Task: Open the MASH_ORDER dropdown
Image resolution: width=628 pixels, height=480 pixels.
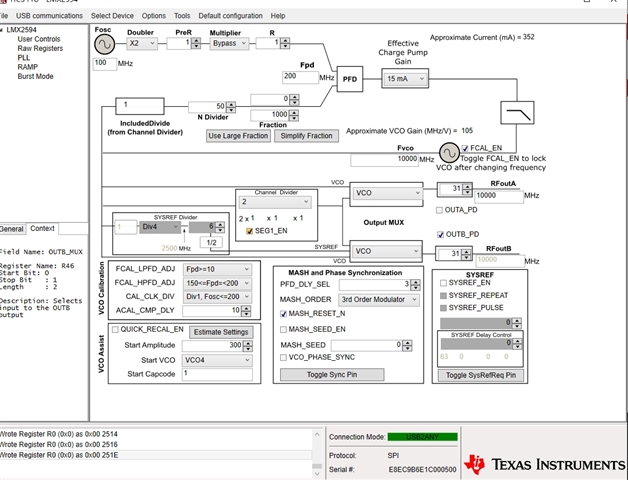Action: click(379, 300)
